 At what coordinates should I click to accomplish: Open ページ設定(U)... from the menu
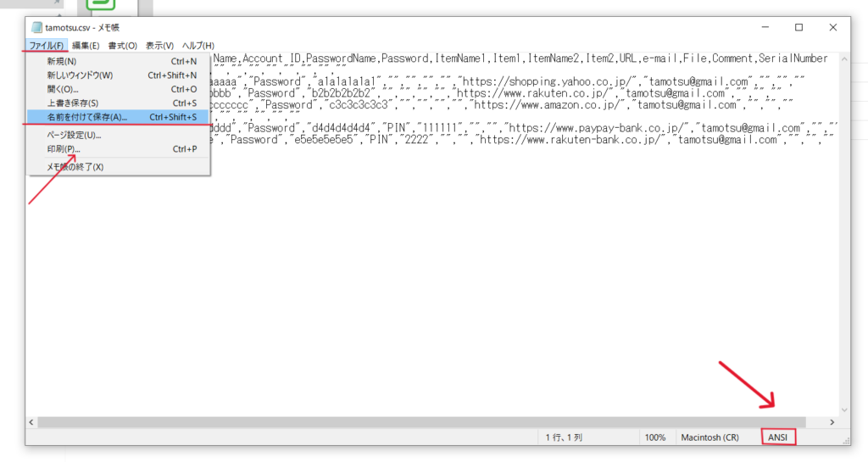coord(74,135)
